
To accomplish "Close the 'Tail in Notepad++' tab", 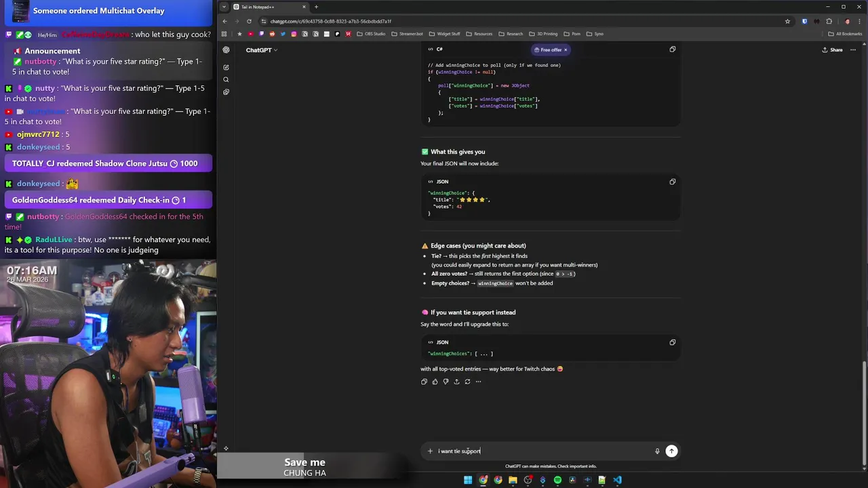I will pos(304,7).
